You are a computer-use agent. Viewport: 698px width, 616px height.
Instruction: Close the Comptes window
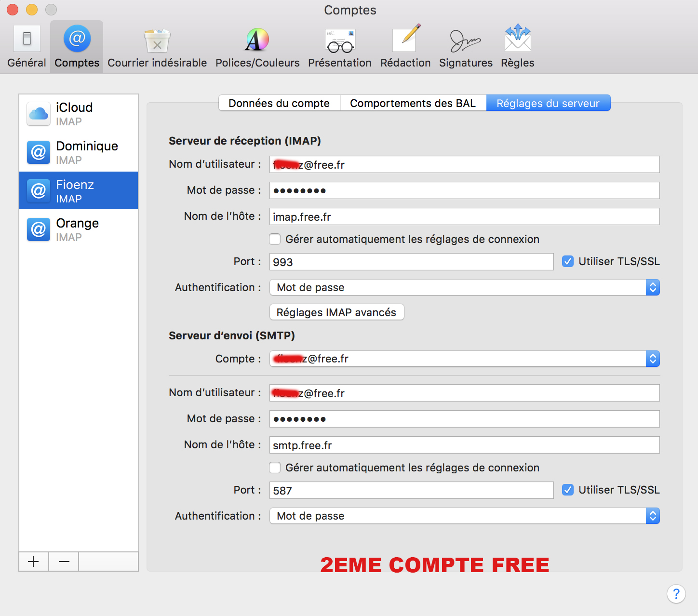click(x=13, y=10)
